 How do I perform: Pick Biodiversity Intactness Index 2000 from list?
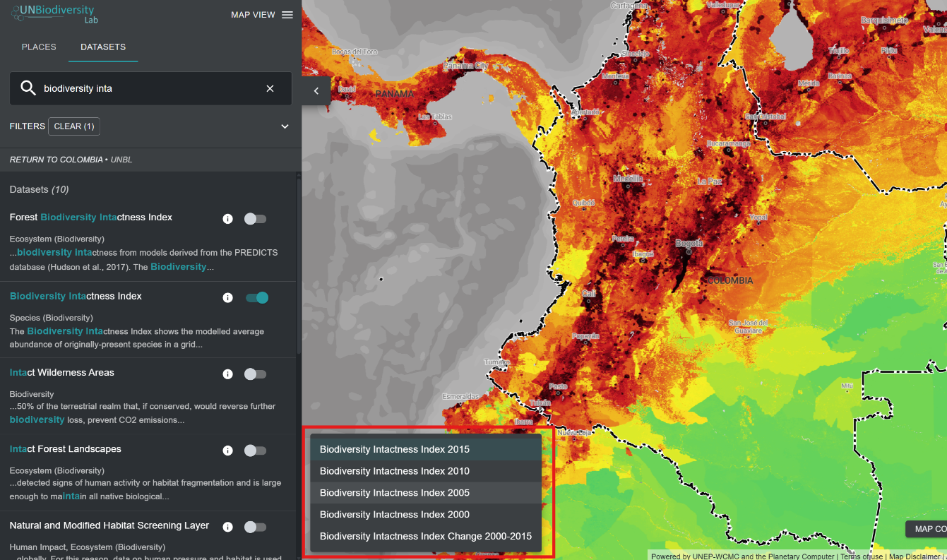395,514
